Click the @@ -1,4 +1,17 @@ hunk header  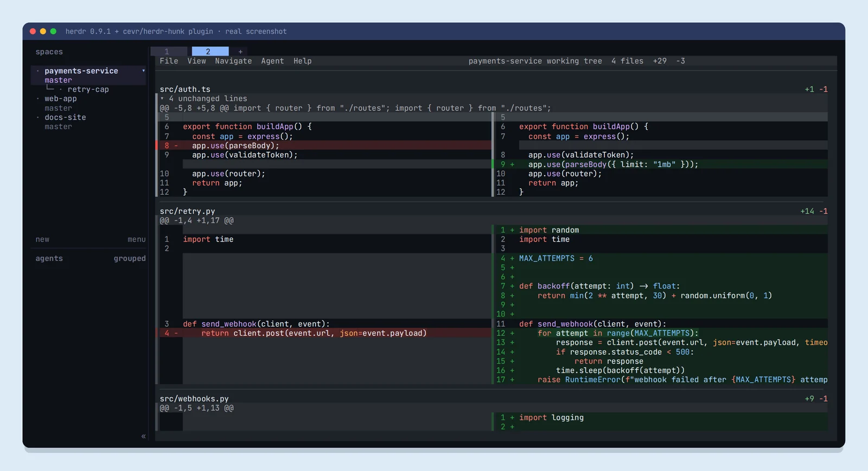point(196,221)
